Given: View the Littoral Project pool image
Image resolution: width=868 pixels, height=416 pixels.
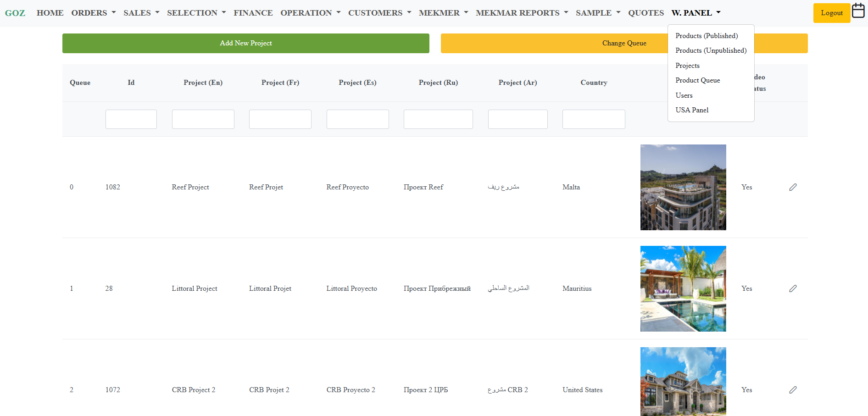Looking at the screenshot, I should tap(683, 288).
